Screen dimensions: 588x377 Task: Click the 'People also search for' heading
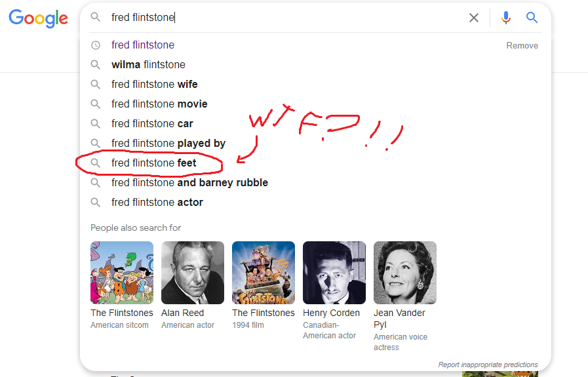136,228
